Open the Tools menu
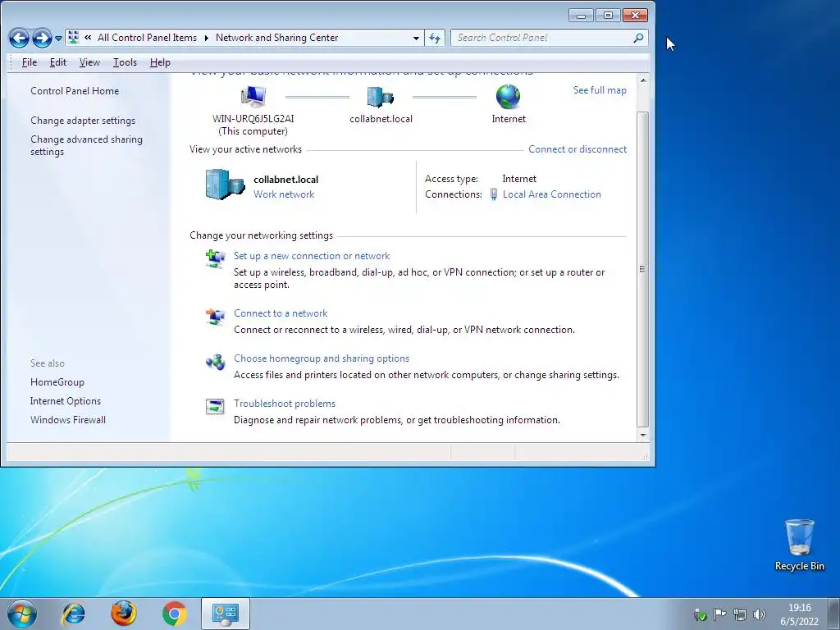The image size is (840, 630). point(125,62)
